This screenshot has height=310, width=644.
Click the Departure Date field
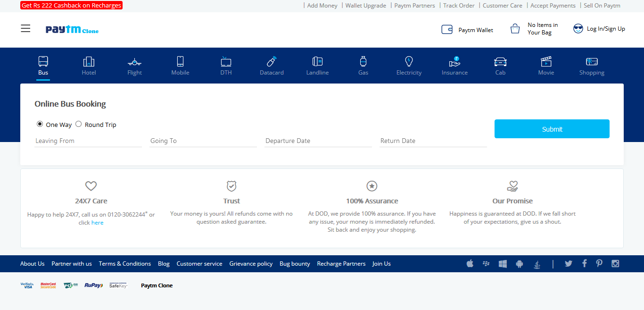[318, 141]
